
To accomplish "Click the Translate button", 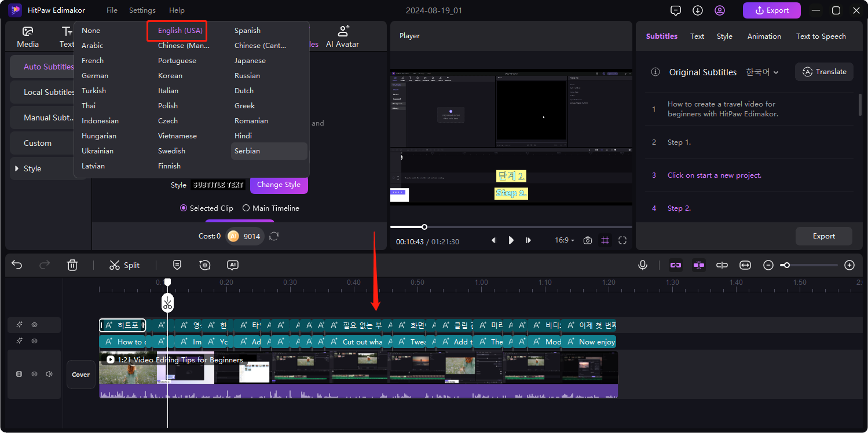I will coord(824,72).
